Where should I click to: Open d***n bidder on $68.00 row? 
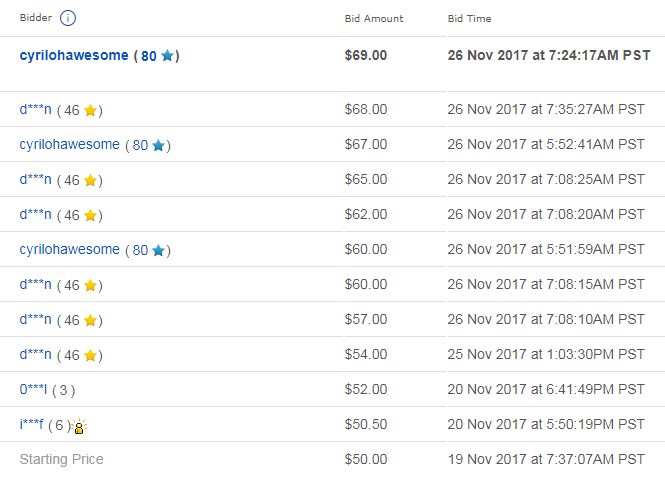click(x=36, y=109)
